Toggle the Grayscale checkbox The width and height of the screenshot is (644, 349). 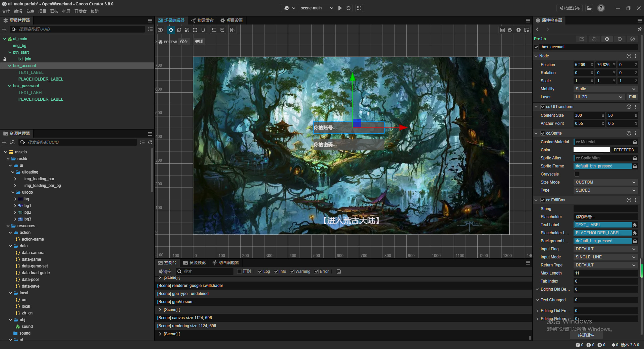point(577,174)
